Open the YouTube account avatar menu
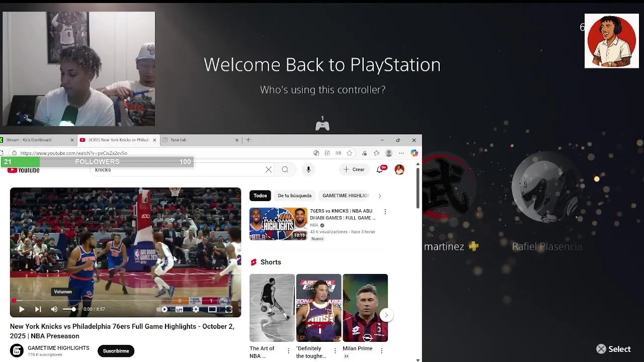Image resolution: width=644 pixels, height=362 pixels. click(x=399, y=169)
